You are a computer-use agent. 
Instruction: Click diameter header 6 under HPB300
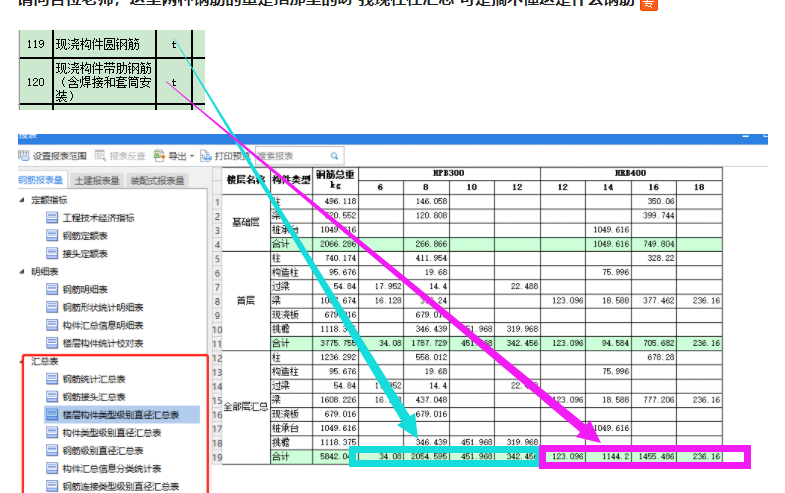tap(380, 187)
